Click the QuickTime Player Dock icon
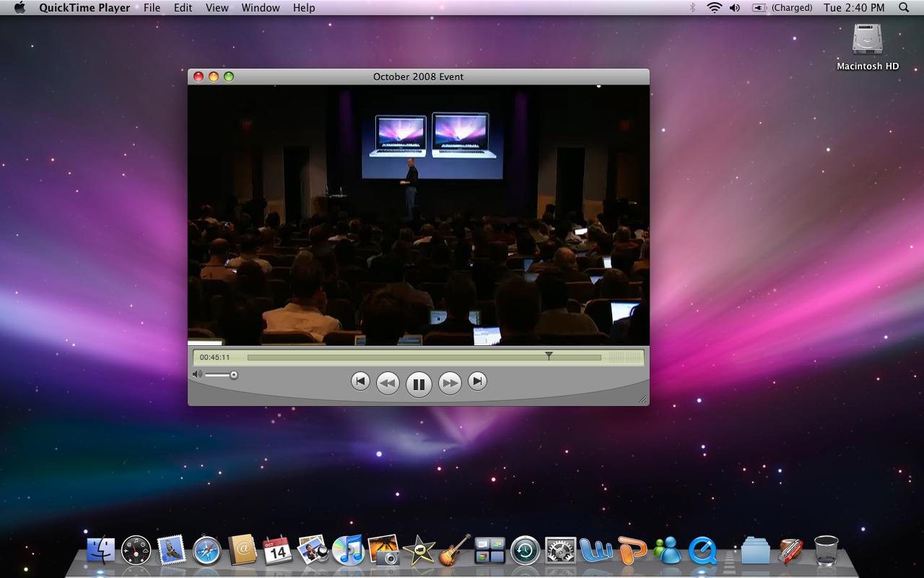Image resolution: width=924 pixels, height=578 pixels. [x=702, y=551]
